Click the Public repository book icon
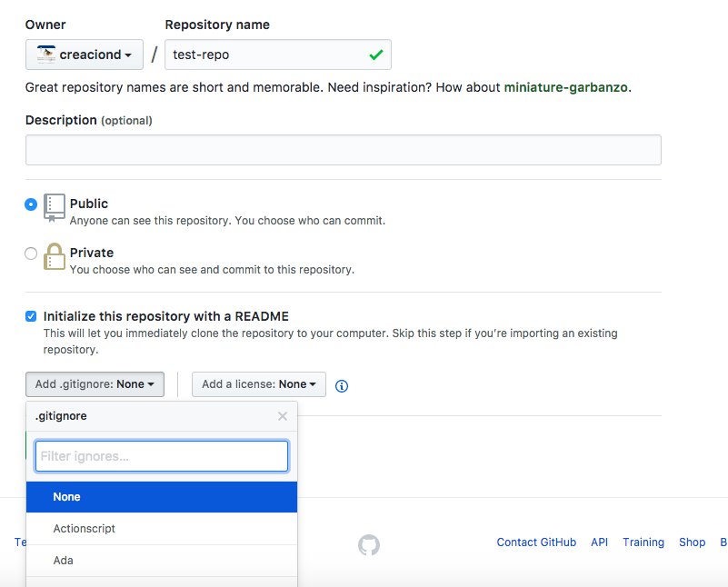Image resolution: width=728 pixels, height=587 pixels. point(55,207)
